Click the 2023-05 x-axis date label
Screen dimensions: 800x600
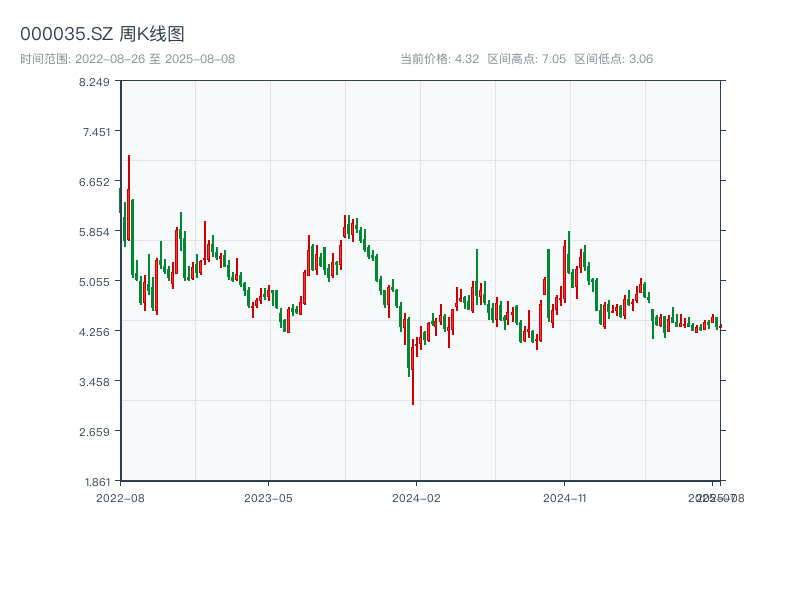click(x=268, y=497)
